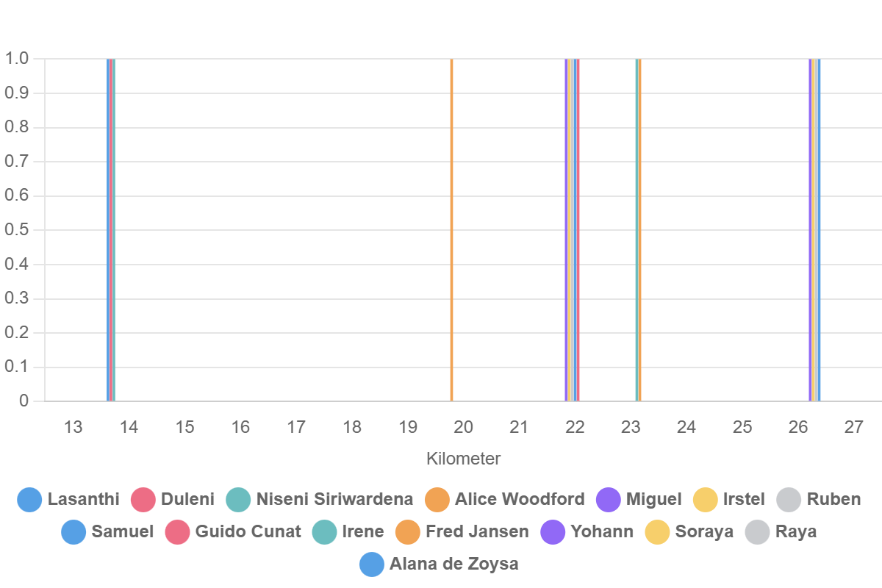Click the yellow Irstel legend circle
The width and height of the screenshot is (882, 588).
pyautogui.click(x=706, y=500)
